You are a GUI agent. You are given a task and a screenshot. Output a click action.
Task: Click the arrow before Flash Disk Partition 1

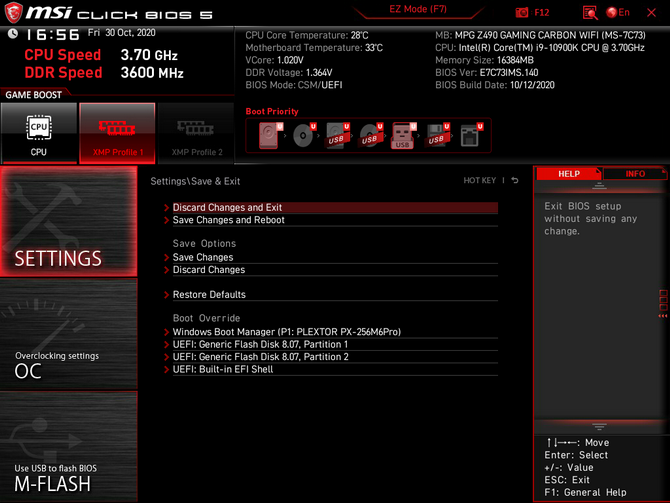coord(167,344)
